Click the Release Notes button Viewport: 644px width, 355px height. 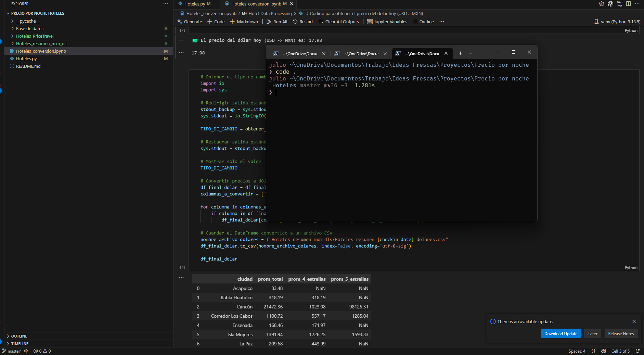coord(621,334)
